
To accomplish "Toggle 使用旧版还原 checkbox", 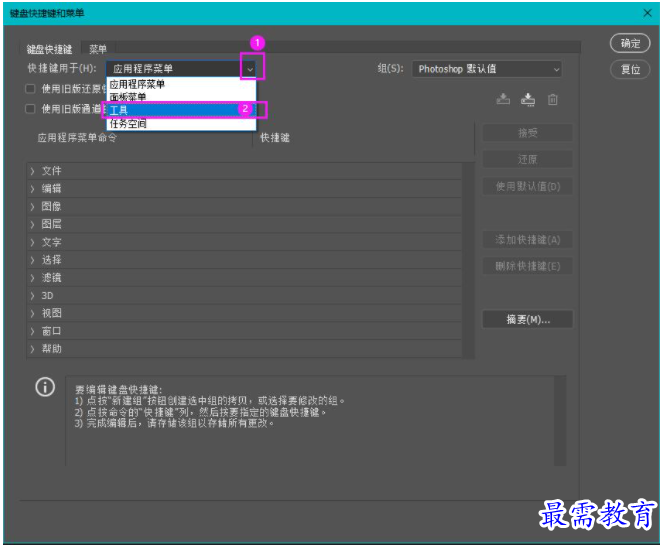I will pos(30,88).
